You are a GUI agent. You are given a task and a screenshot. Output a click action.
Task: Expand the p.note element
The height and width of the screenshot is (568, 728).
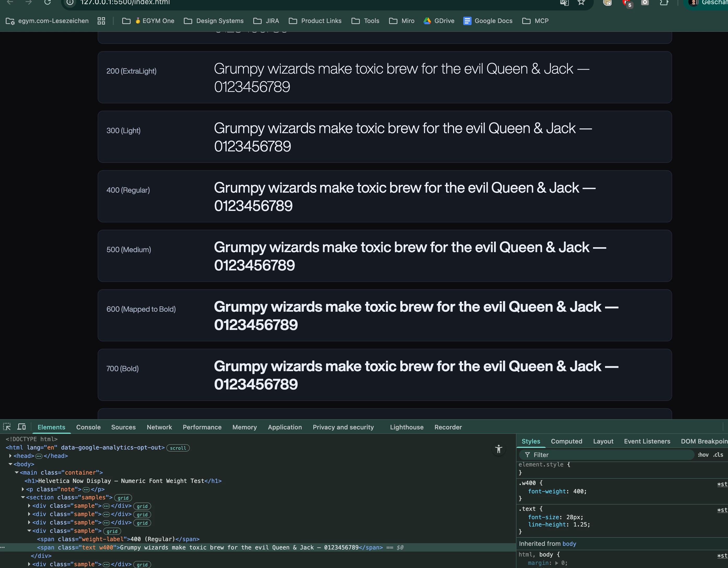click(23, 489)
